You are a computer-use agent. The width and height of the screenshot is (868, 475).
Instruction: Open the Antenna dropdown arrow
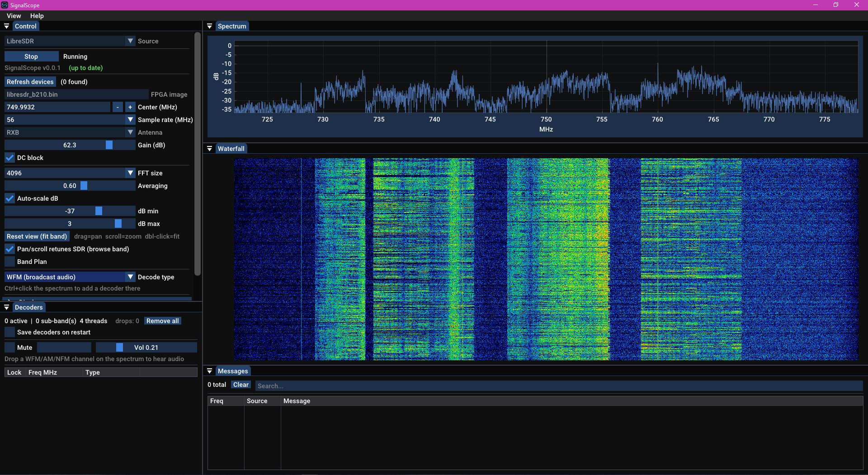coord(130,132)
